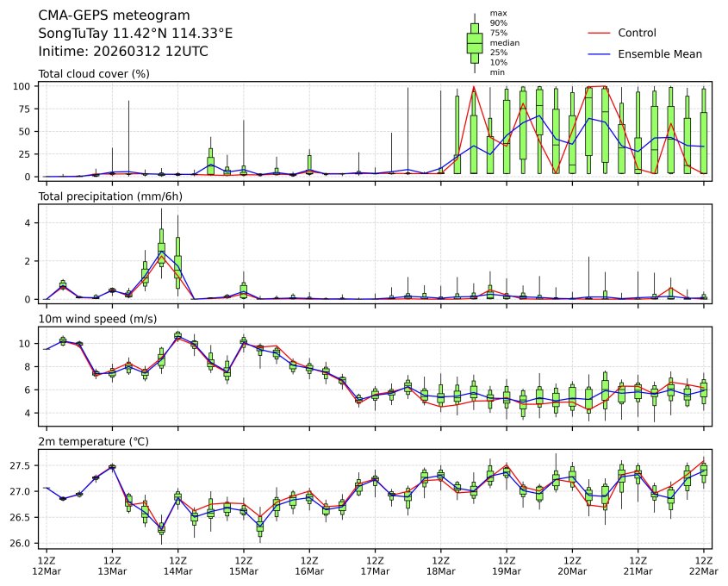
Task: Click the Initime 20260312 12UTC text
Action: [123, 52]
